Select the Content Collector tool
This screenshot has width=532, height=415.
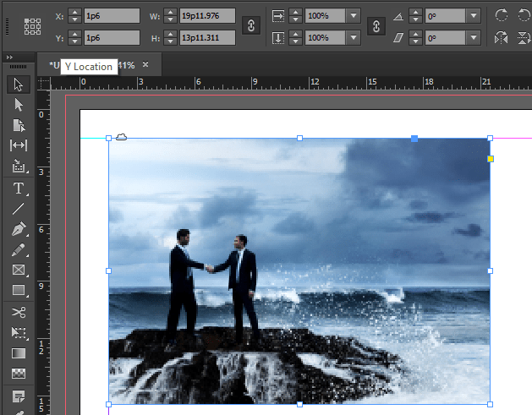(x=19, y=167)
